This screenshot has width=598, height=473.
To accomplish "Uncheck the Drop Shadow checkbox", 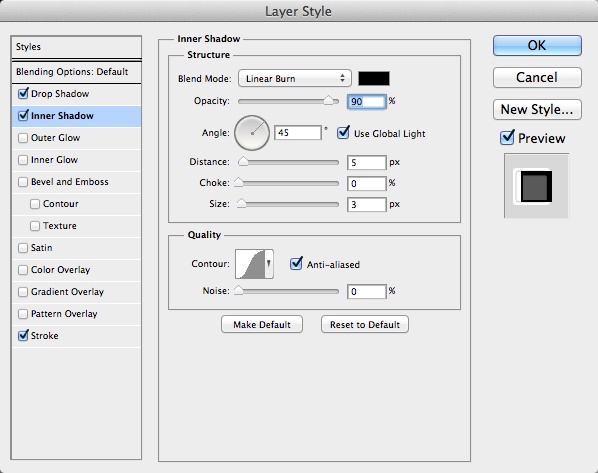I will tap(23, 93).
